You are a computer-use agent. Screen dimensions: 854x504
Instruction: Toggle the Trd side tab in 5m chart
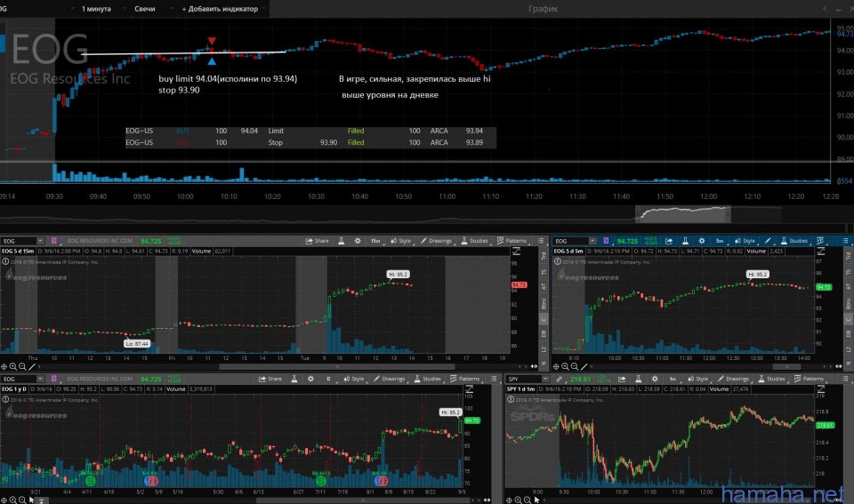[848, 255]
